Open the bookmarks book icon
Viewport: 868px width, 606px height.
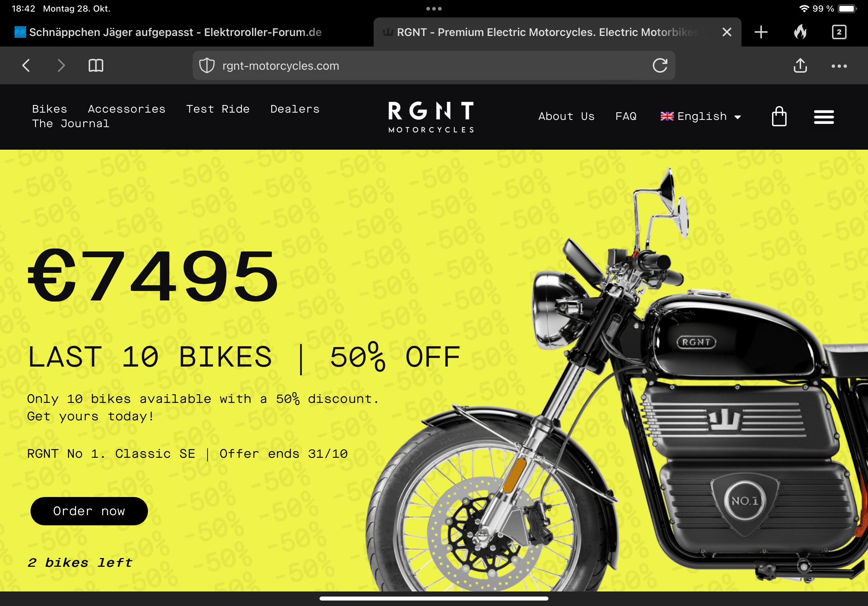(x=96, y=66)
